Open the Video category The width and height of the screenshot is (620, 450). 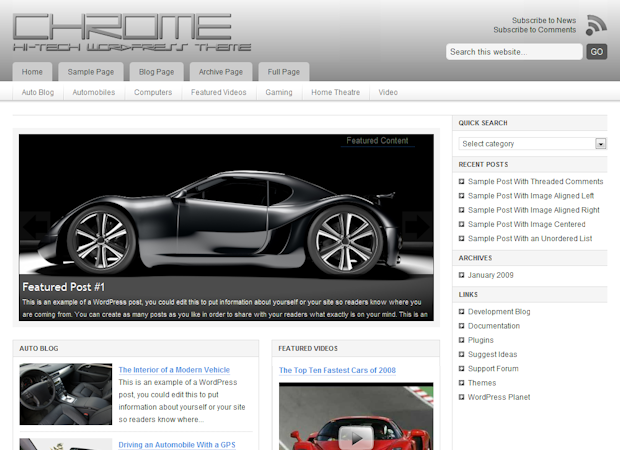coord(388,92)
